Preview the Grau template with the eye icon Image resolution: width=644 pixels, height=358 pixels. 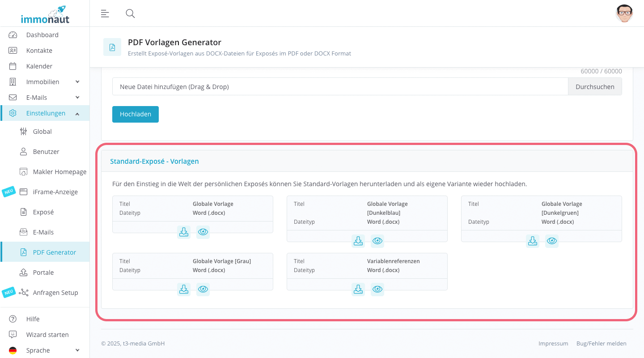coord(203,289)
